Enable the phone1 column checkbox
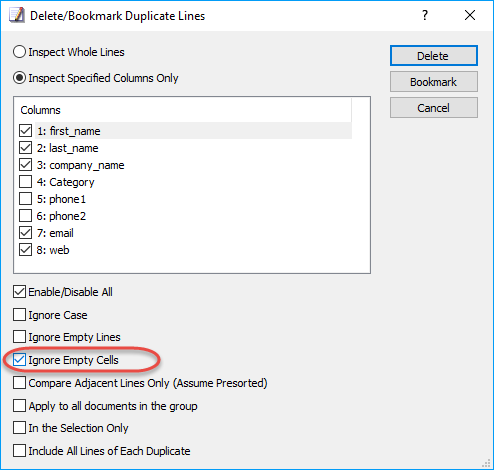This screenshot has height=470, width=494. pyautogui.click(x=26, y=199)
